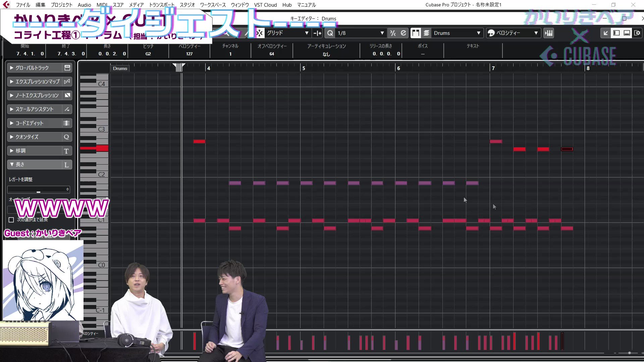644x362 pixels.
Task: Open the Hub menu
Action: click(x=287, y=5)
